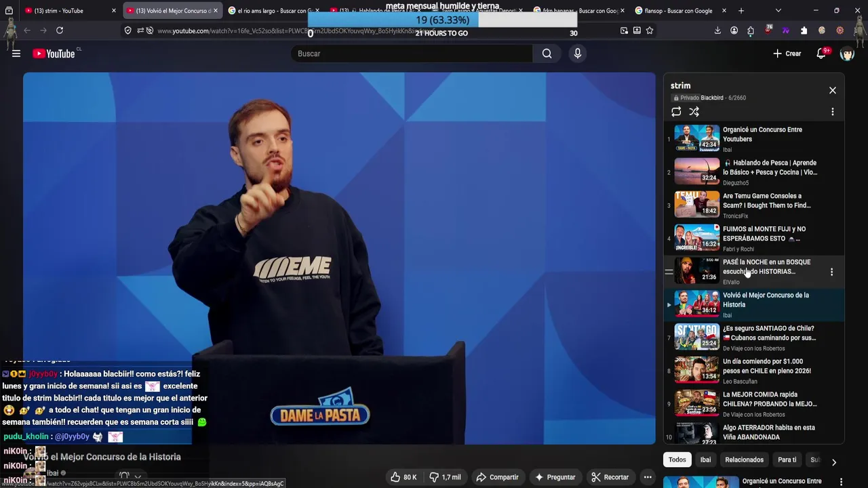Open more video actions ellipsis
This screenshot has width=868, height=488.
click(x=648, y=477)
